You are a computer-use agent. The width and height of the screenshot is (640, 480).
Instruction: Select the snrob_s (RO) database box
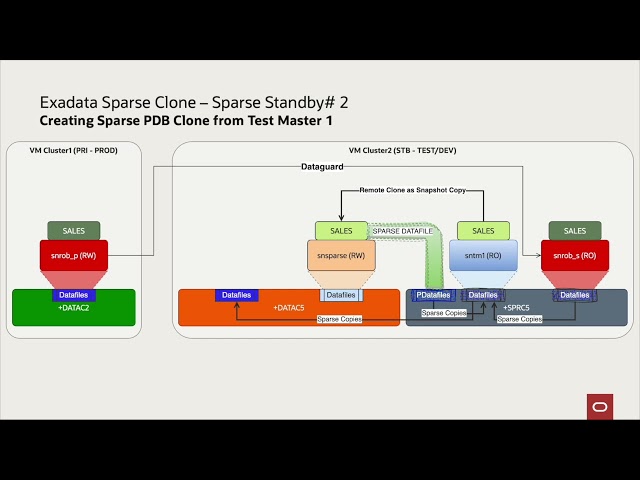(x=575, y=256)
